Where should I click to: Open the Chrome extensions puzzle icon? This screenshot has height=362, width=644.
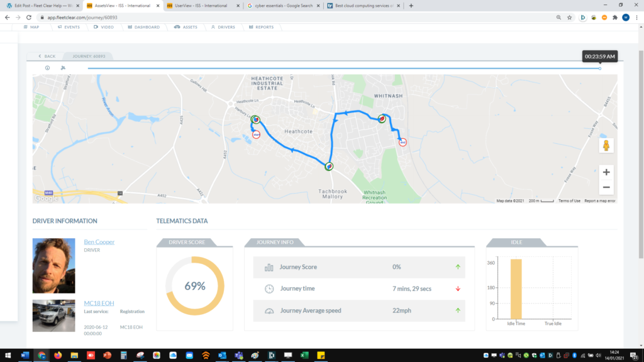coord(615,18)
